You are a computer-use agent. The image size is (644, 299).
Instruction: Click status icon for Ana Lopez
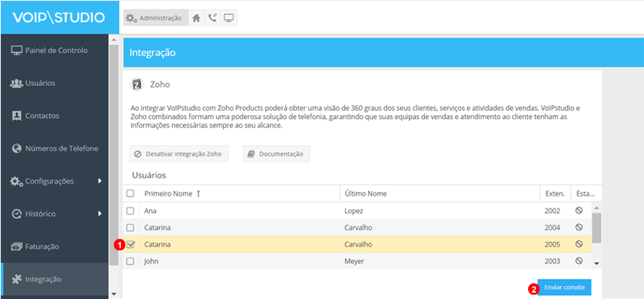click(579, 211)
